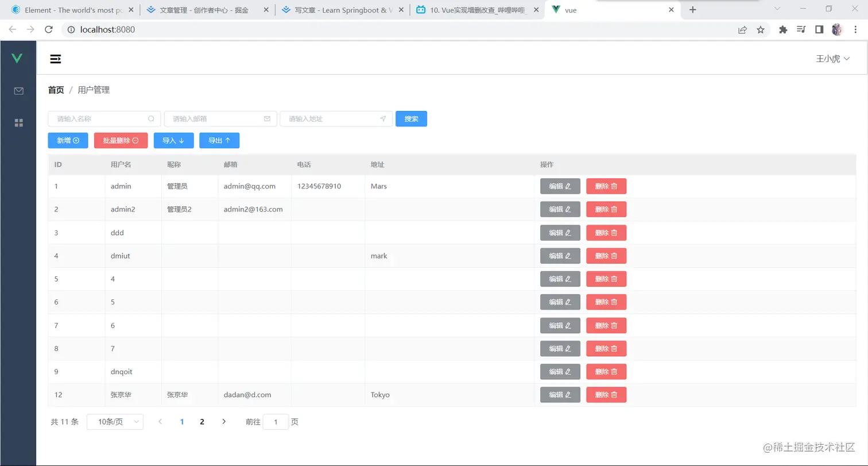Click the 批量删除 button

[121, 141]
